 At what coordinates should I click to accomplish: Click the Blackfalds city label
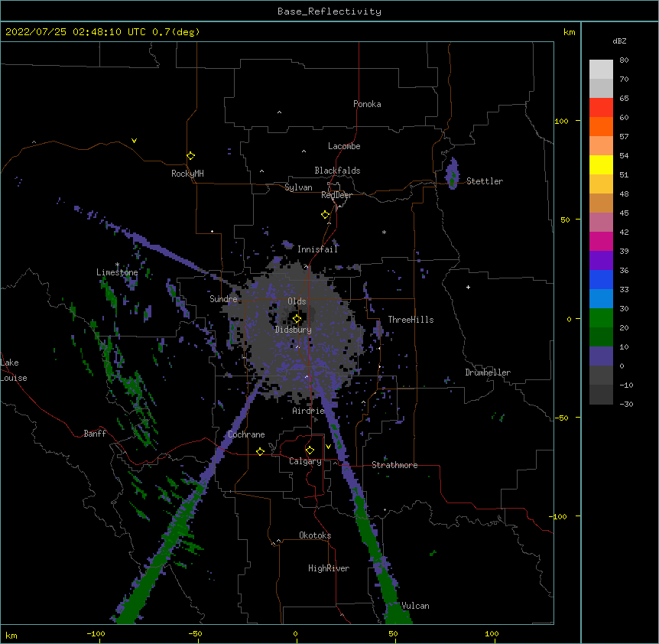click(337, 171)
